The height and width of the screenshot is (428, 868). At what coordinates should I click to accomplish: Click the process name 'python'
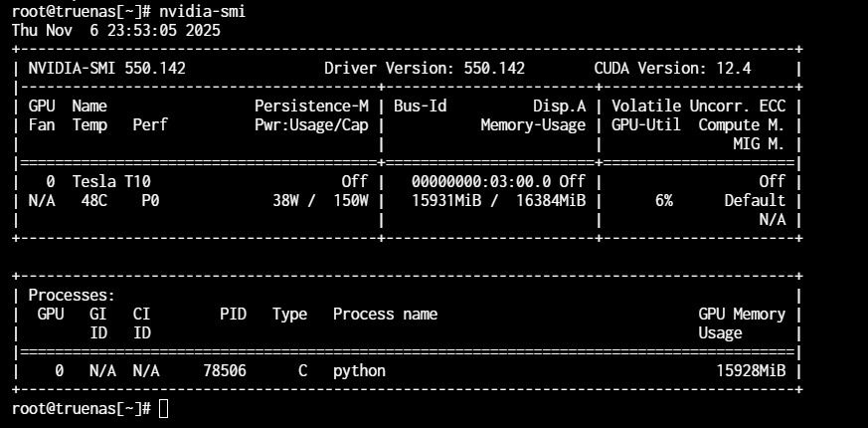pos(359,371)
